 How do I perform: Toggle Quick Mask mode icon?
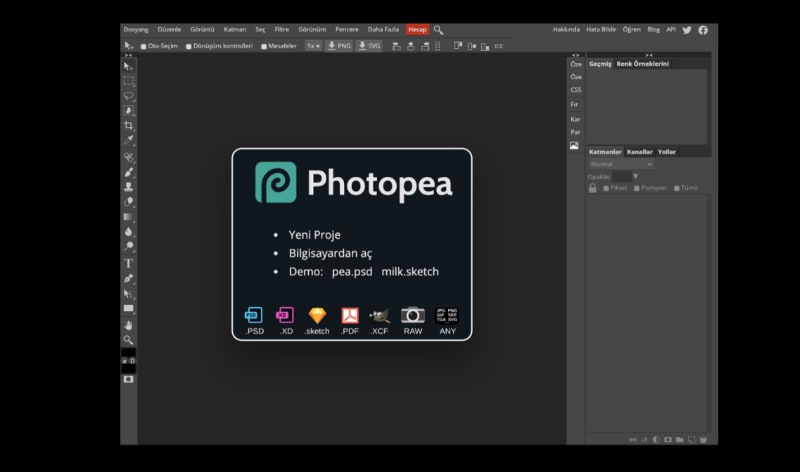click(128, 379)
